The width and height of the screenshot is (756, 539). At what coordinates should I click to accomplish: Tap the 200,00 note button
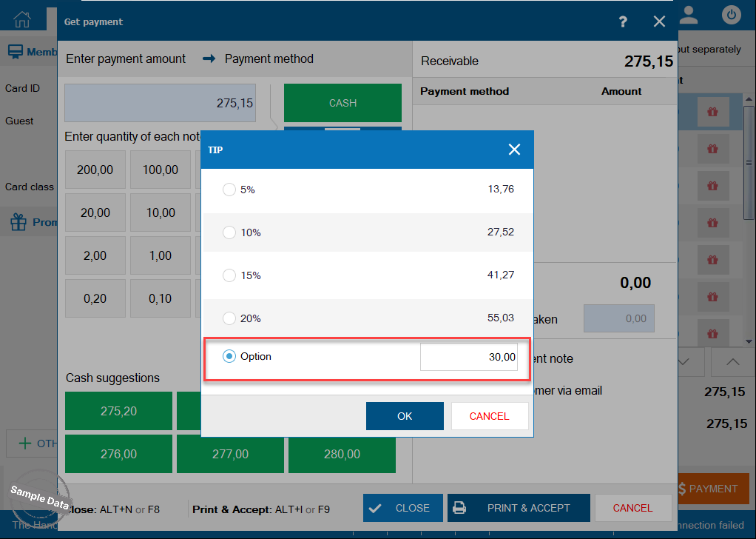(95, 170)
